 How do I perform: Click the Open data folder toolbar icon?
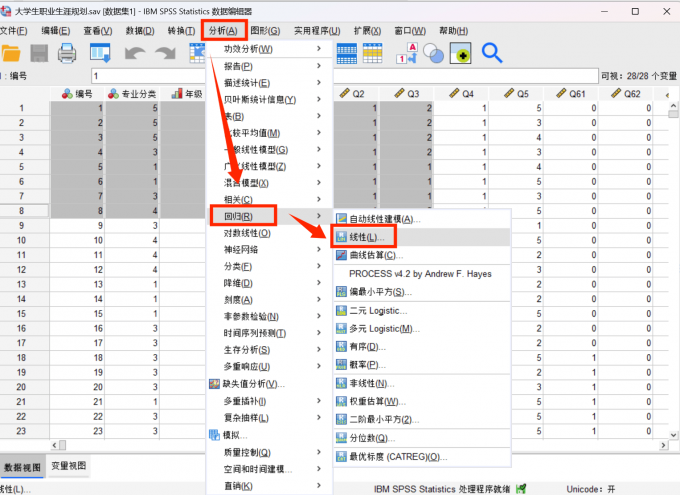pyautogui.click(x=11, y=53)
